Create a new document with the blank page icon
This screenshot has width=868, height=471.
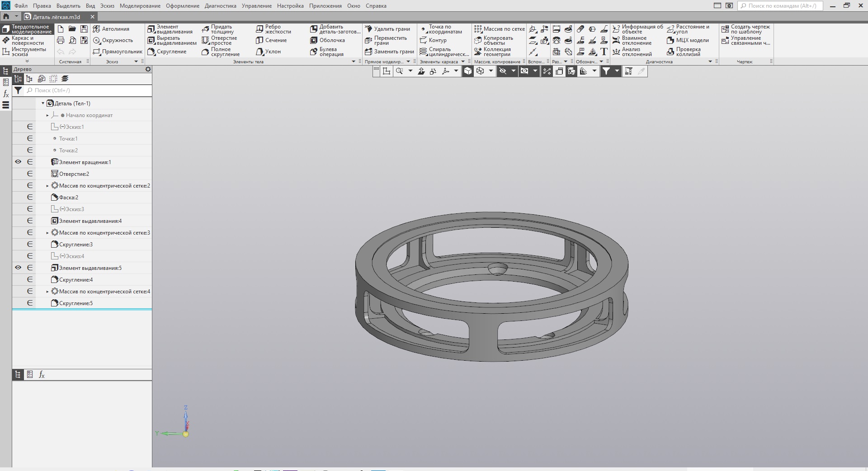pyautogui.click(x=61, y=29)
